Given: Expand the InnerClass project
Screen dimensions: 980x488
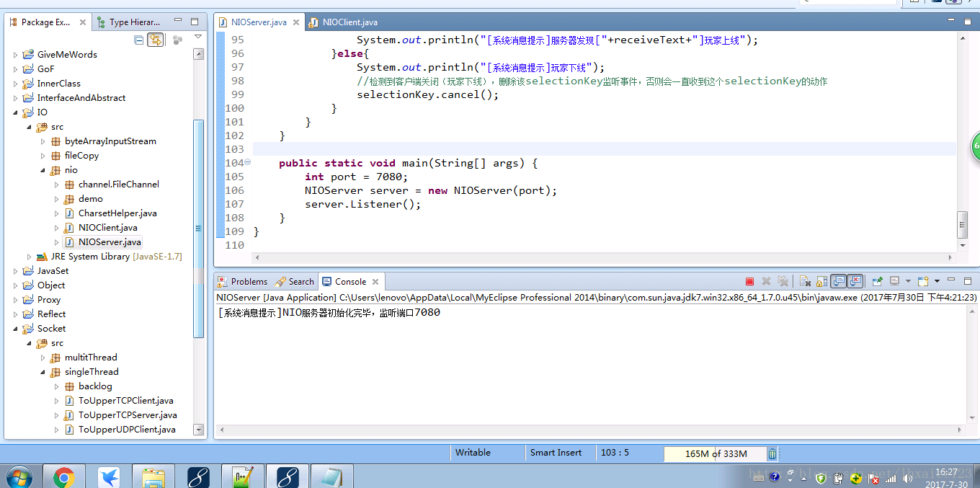Looking at the screenshot, I should tap(16, 84).
